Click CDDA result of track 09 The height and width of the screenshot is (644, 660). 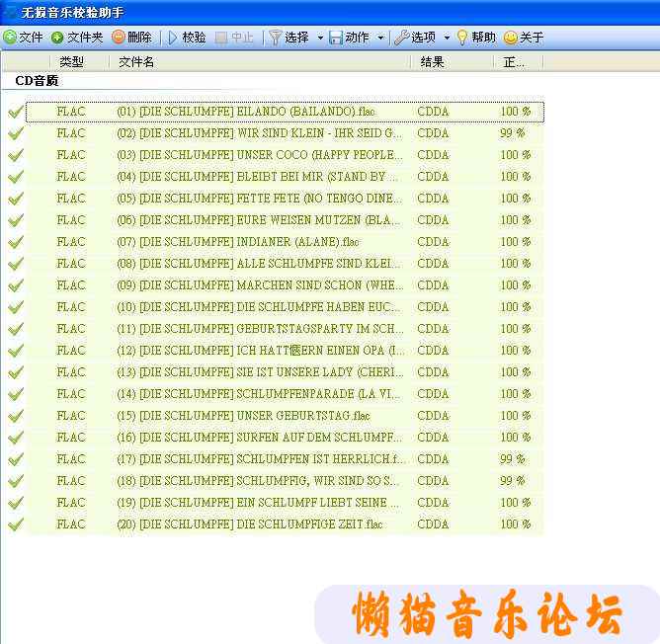point(433,285)
